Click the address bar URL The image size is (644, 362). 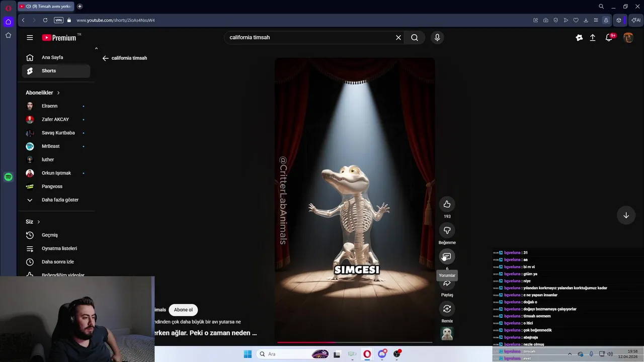pyautogui.click(x=116, y=20)
